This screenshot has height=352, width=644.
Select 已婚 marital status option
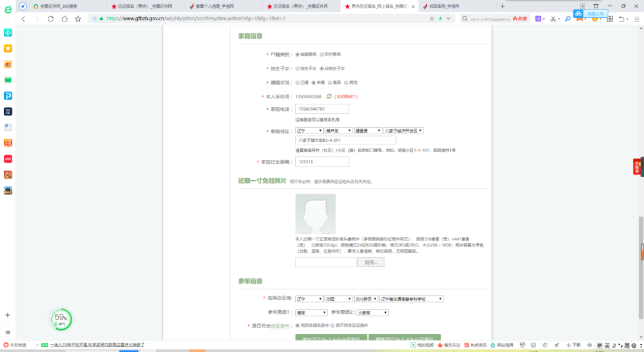298,82
